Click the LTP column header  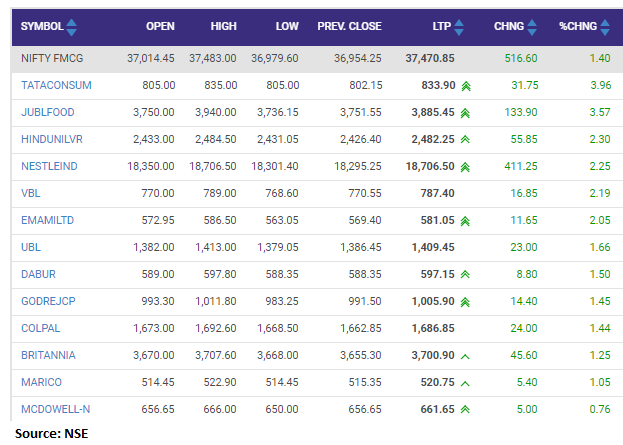pyautogui.click(x=439, y=26)
